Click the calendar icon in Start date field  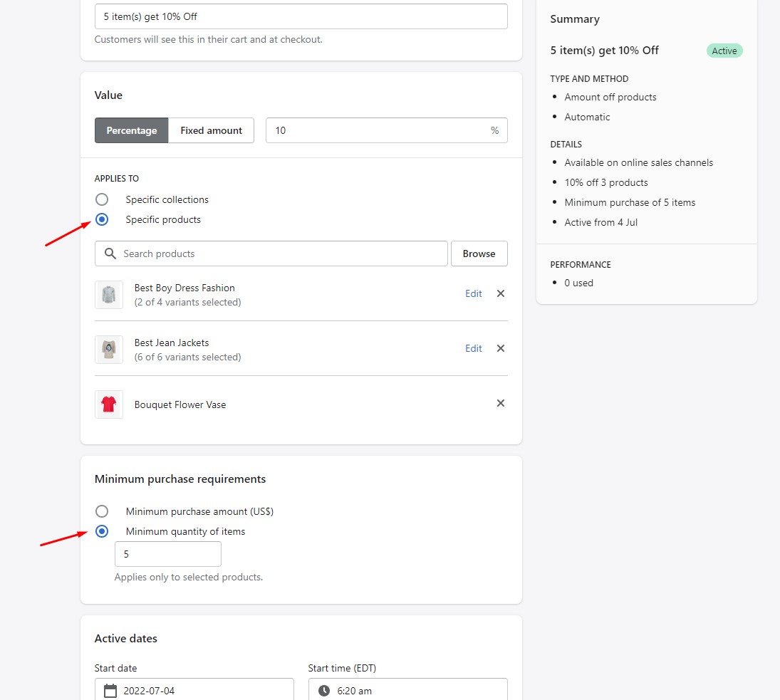[110, 691]
